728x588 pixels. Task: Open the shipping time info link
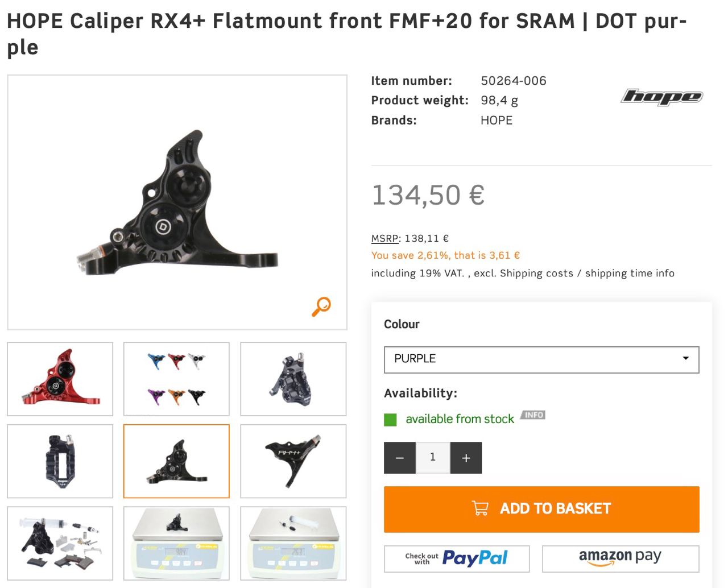pyautogui.click(x=630, y=274)
